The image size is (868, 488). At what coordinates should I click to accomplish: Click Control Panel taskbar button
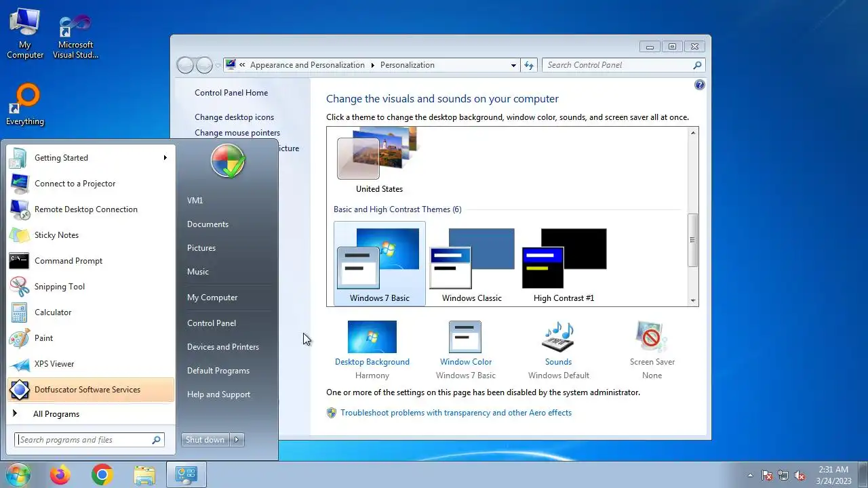click(186, 475)
